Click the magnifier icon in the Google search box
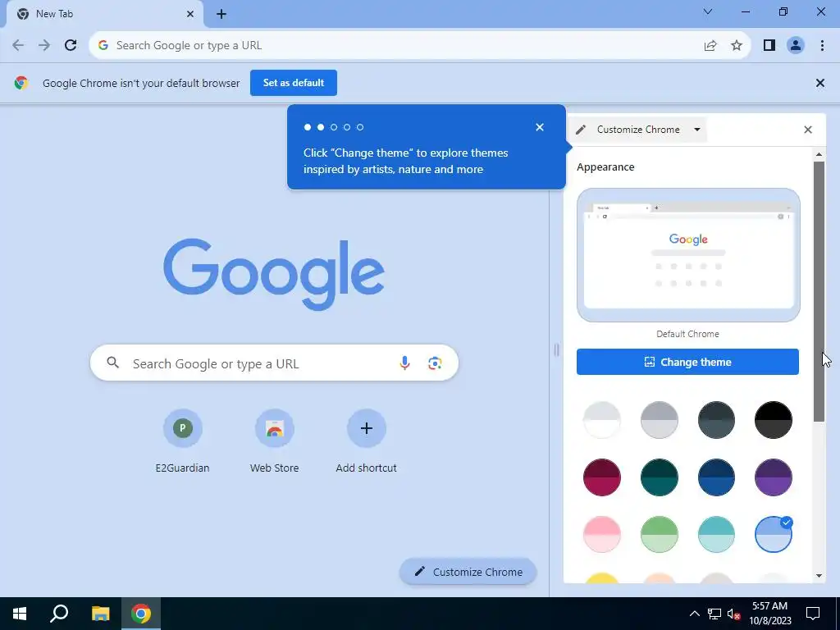The width and height of the screenshot is (840, 630). coord(112,363)
